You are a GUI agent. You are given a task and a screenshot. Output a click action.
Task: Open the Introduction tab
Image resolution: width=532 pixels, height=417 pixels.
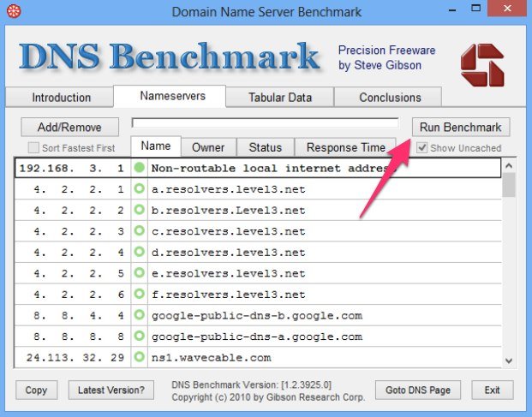(60, 98)
